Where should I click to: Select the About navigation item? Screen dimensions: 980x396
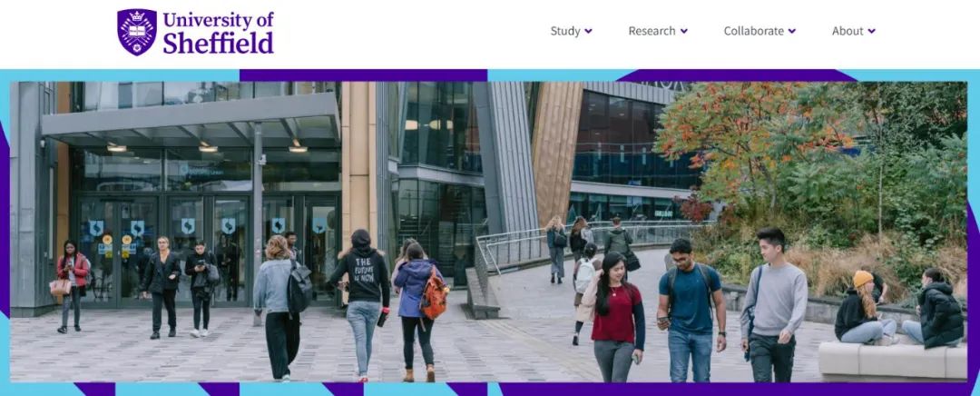click(848, 31)
